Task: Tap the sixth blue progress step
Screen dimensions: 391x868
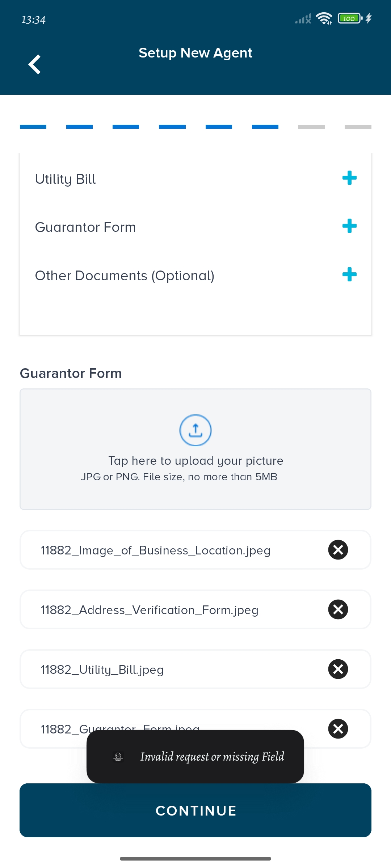Action: 265,127
